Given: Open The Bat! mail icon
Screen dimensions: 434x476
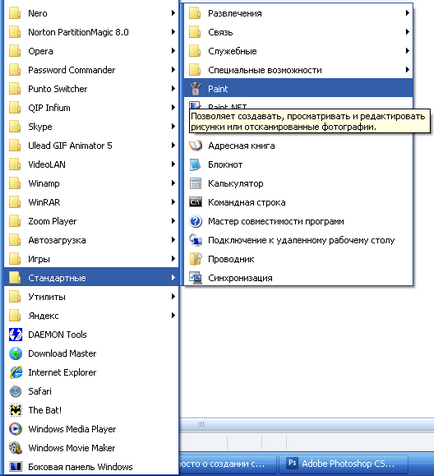Looking at the screenshot, I should tap(15, 410).
